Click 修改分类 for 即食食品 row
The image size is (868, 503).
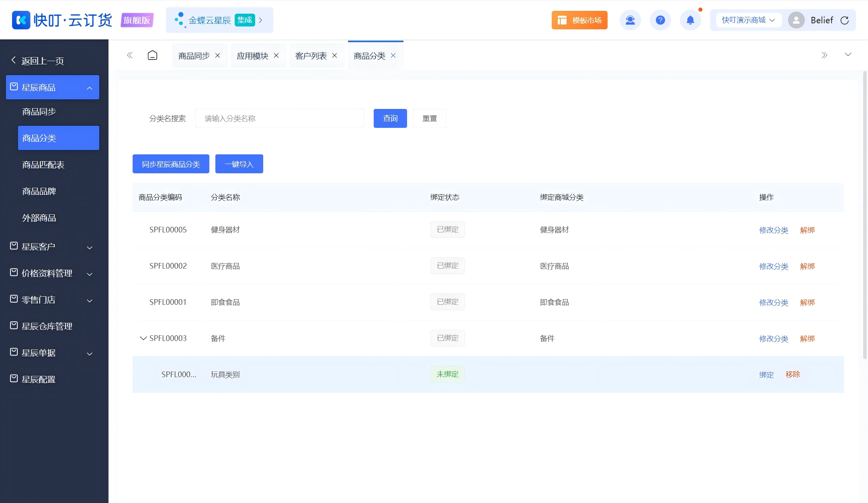pos(774,302)
